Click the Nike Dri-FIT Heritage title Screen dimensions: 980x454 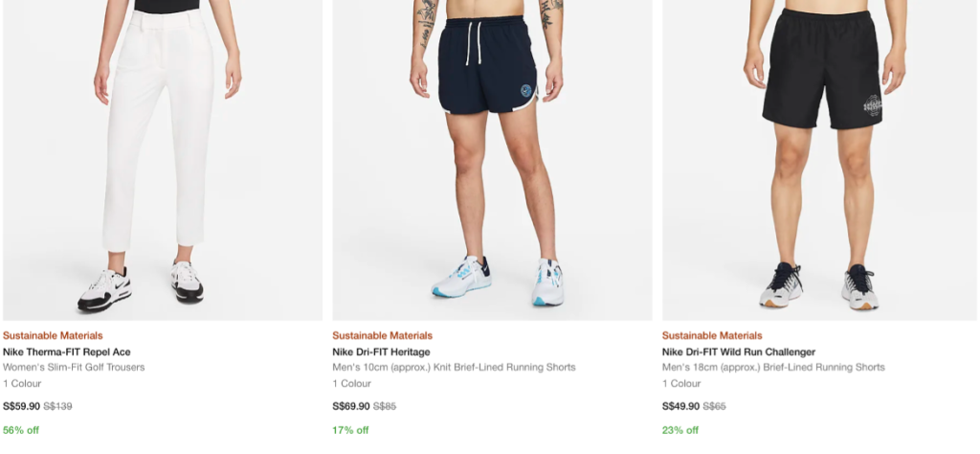click(381, 352)
